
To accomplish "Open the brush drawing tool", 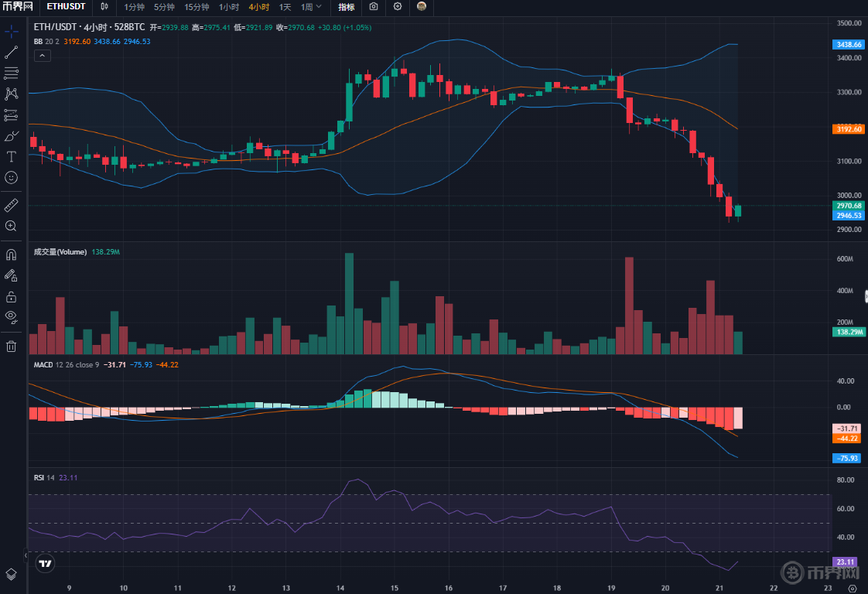I will pos(11,136).
